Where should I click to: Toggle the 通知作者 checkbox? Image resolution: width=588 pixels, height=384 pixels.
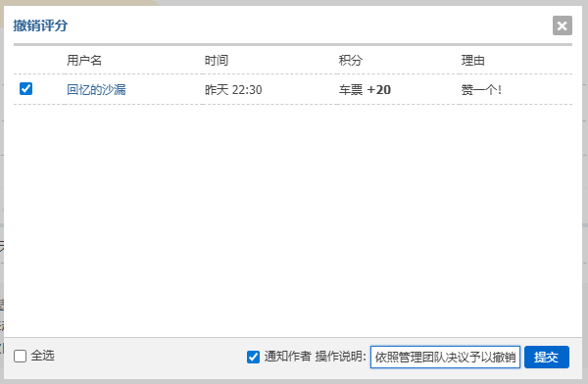[253, 357]
